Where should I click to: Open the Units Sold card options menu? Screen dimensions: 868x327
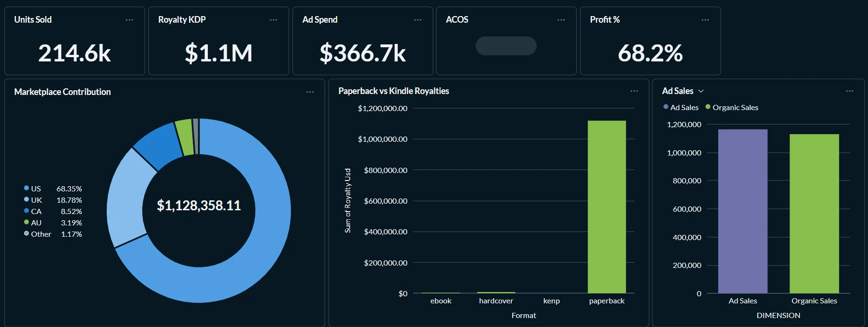click(129, 20)
